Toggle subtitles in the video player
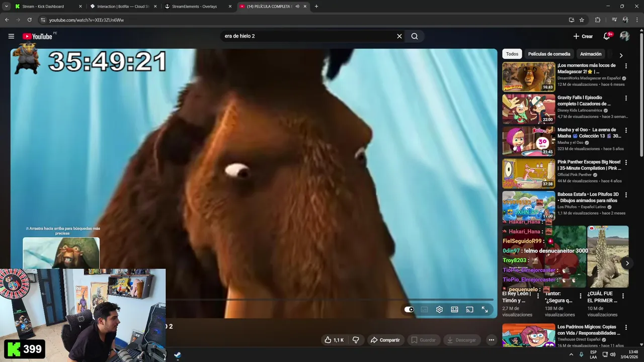Screen dimensions: 644x362 424,310
